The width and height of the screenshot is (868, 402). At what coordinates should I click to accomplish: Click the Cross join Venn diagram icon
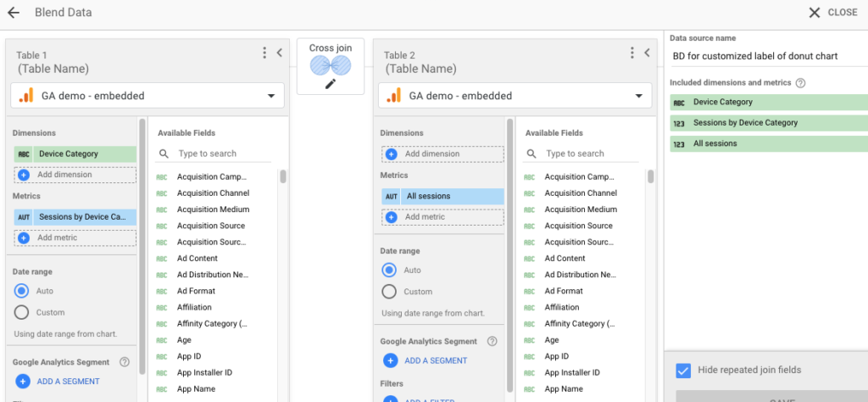pyautogui.click(x=331, y=66)
